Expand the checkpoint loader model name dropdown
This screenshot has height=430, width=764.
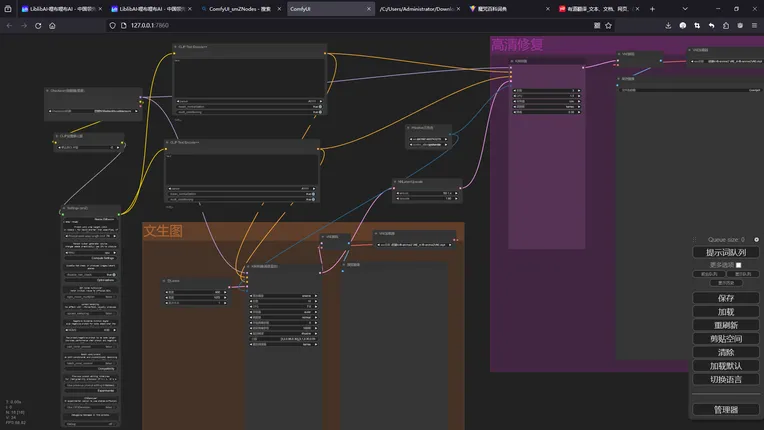[x=92, y=111]
